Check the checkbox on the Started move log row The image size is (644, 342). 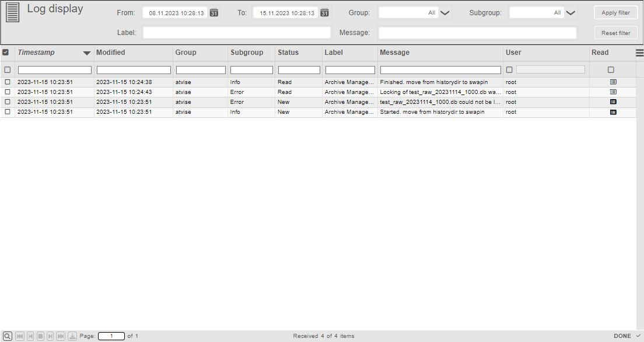6,111
